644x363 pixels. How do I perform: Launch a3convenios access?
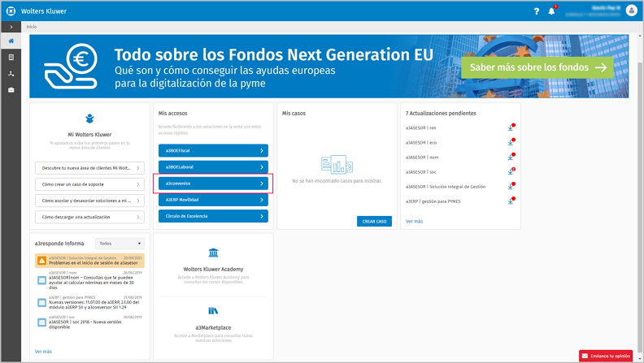click(x=213, y=184)
